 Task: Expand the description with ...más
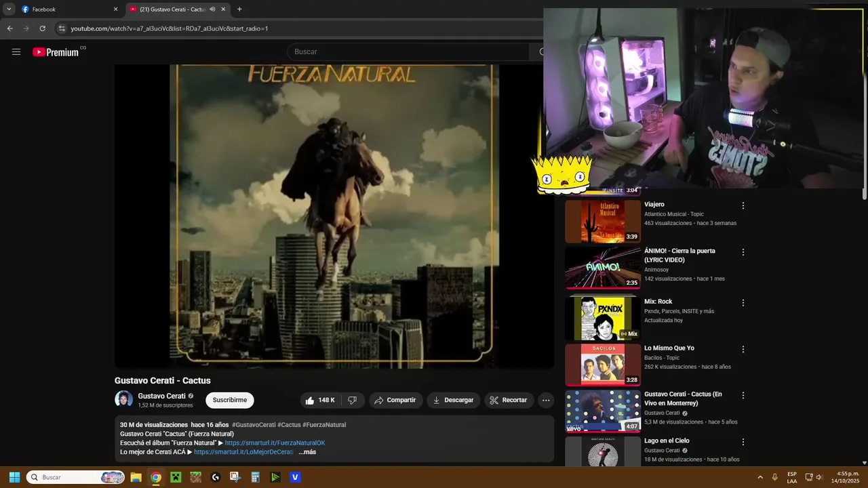tap(307, 452)
